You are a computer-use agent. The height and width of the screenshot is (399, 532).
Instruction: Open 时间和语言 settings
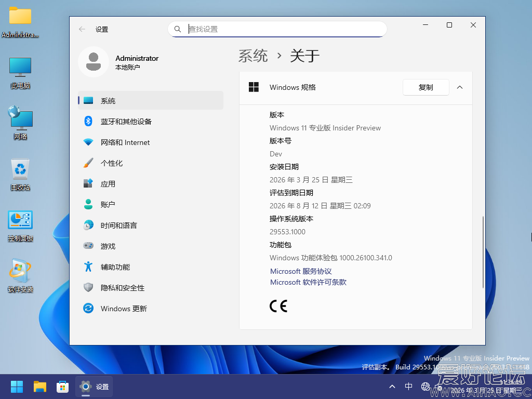pyautogui.click(x=150, y=225)
